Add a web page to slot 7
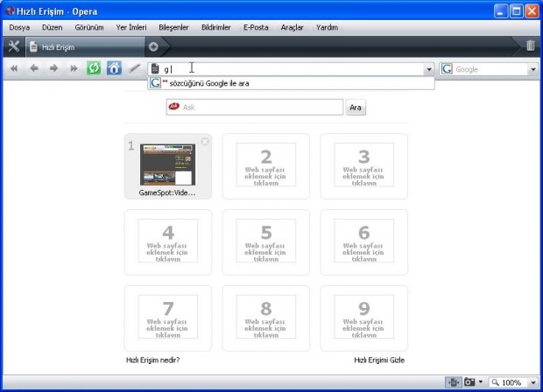543x392 pixels. (168, 318)
